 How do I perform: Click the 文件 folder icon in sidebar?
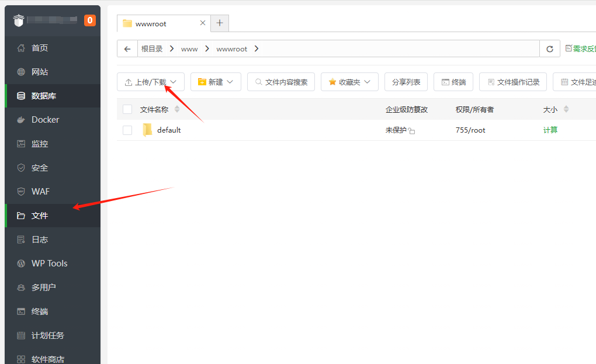point(21,216)
